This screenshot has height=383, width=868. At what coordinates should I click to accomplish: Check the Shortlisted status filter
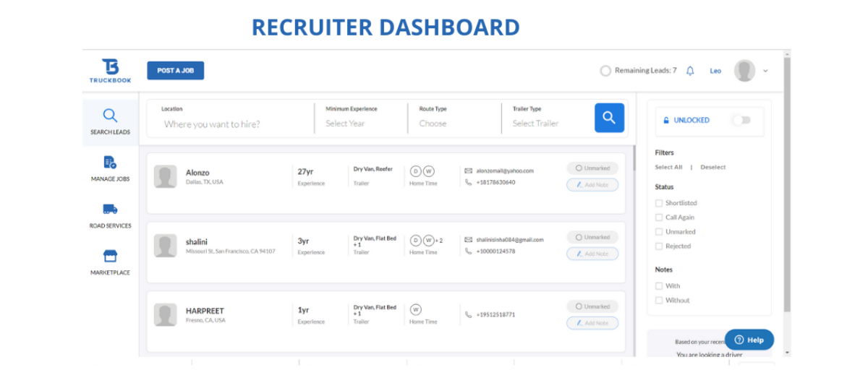[x=659, y=203]
